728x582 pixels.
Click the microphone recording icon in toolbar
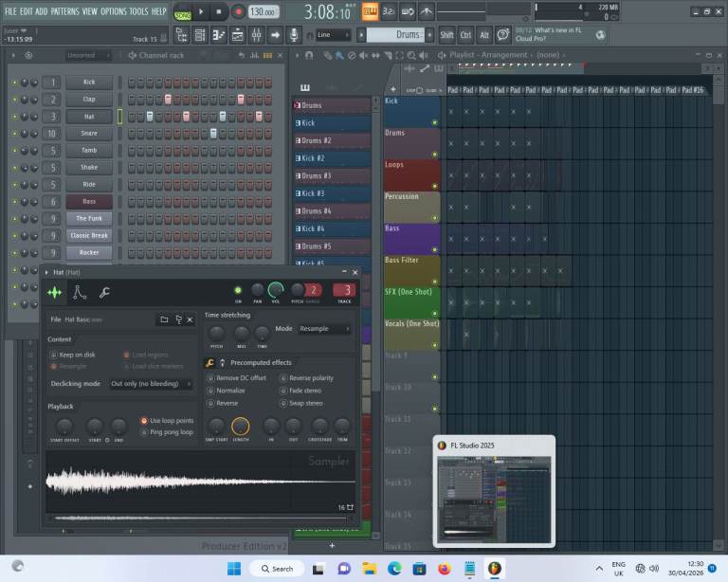tap(295, 35)
